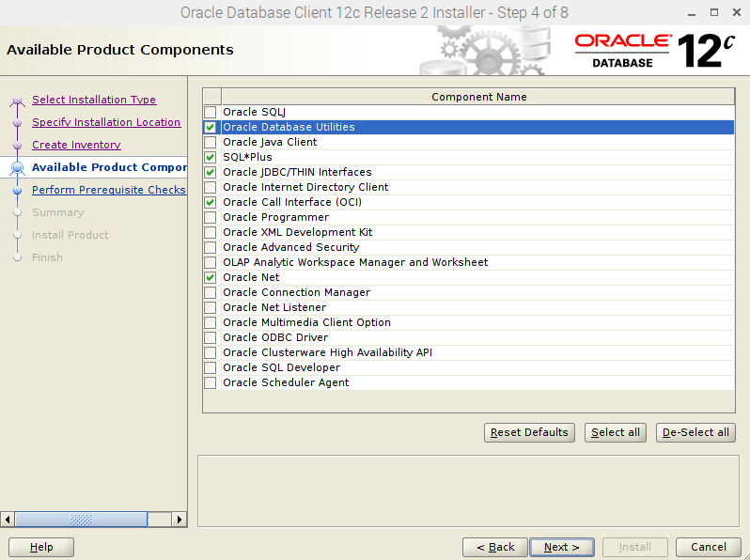Click the Select Installation Type step marker icon
This screenshot has height=560, width=750.
pos(18,101)
